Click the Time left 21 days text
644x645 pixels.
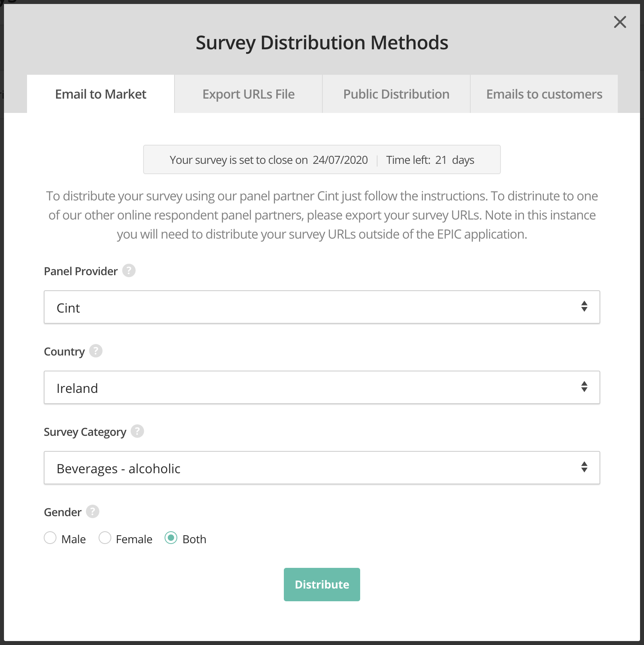tap(430, 160)
